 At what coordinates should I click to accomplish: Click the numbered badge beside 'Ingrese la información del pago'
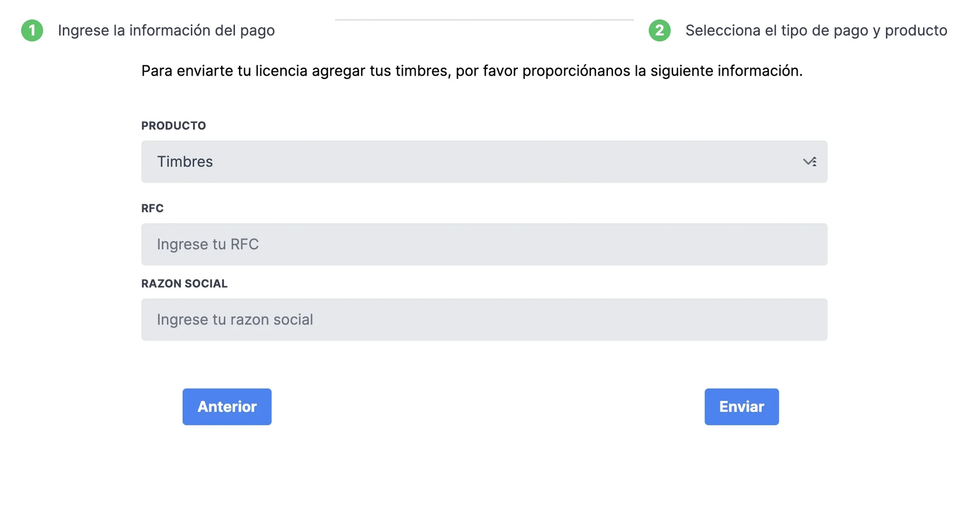32,30
